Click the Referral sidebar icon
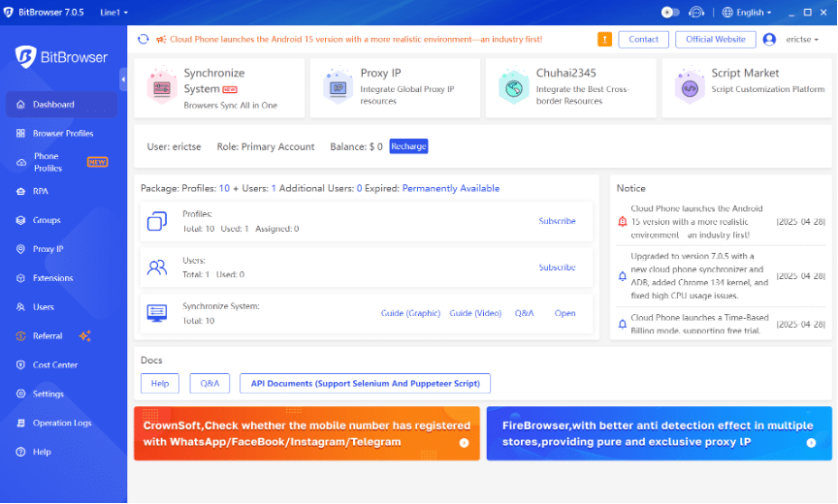This screenshot has height=504, width=838. [20, 335]
